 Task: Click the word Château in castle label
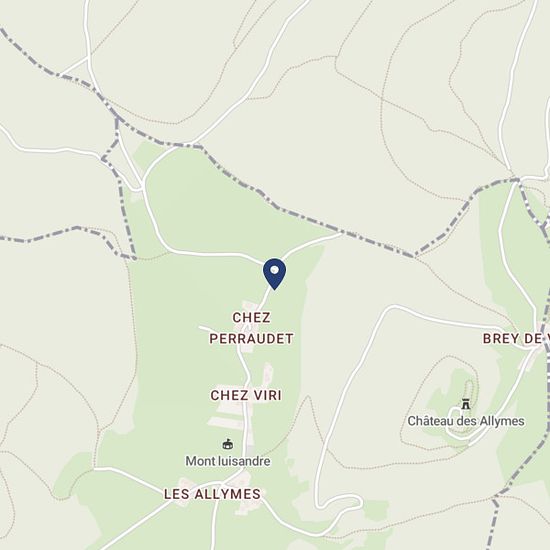[x=427, y=421]
